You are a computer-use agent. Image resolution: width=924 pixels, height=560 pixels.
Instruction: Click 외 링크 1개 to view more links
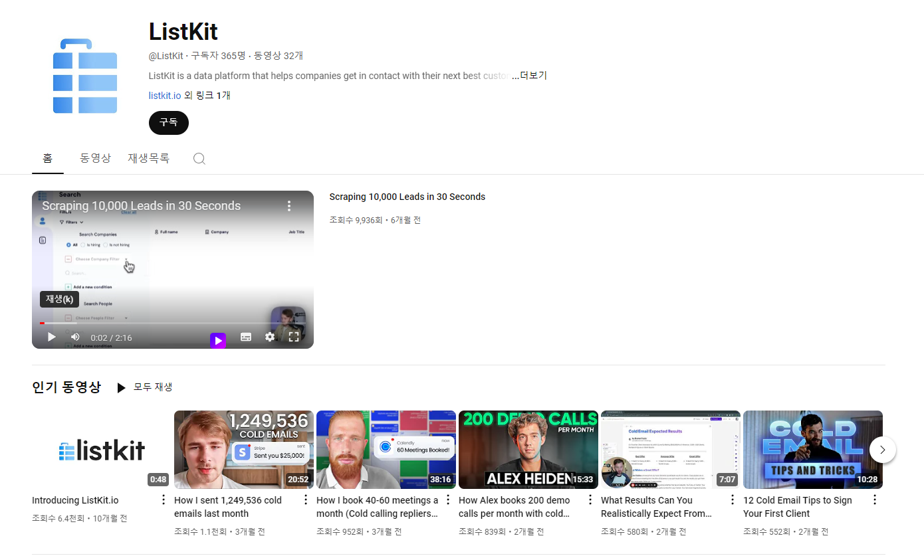point(207,96)
